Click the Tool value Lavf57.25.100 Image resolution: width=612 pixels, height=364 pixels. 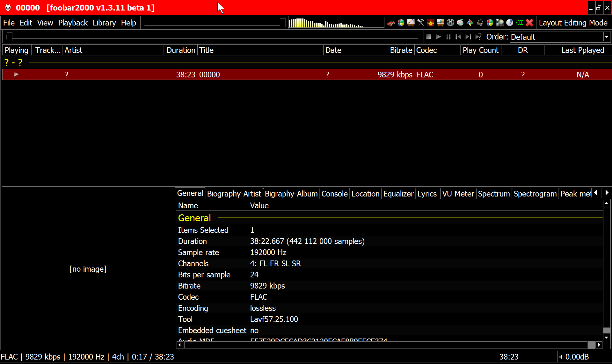pyautogui.click(x=274, y=319)
